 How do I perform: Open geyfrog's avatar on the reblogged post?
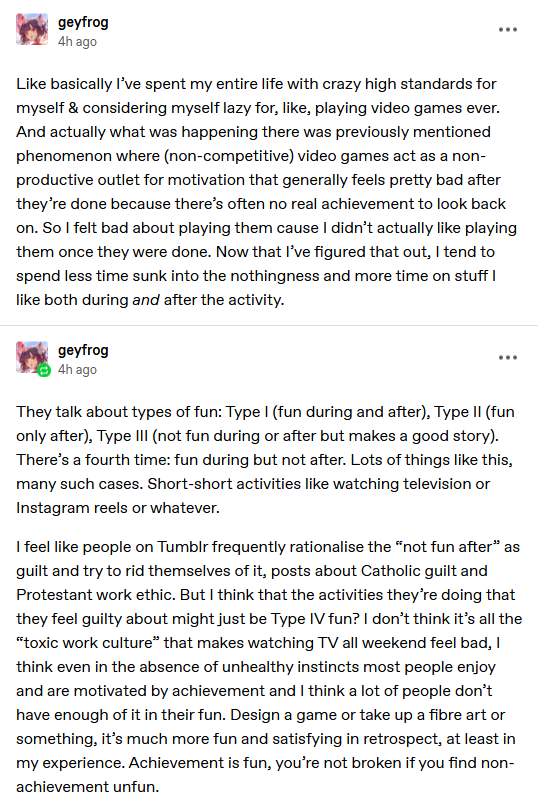(x=32, y=357)
